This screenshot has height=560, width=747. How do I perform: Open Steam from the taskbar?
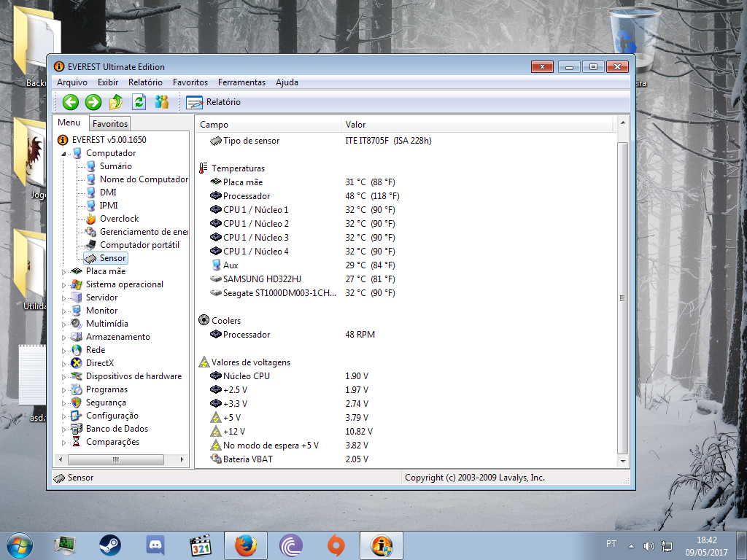click(x=110, y=545)
